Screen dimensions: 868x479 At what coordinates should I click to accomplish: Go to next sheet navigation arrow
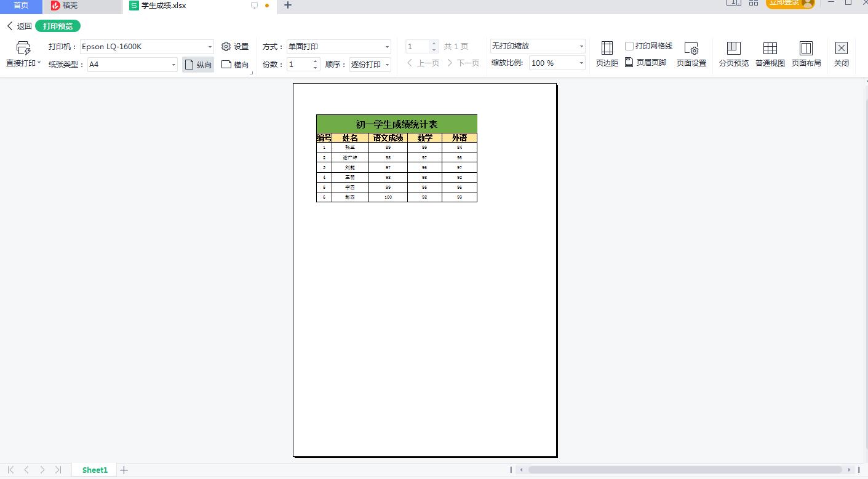tap(42, 470)
